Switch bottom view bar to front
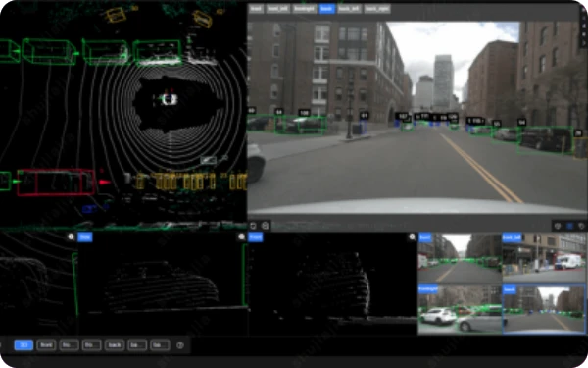This screenshot has width=588, height=368. 46,345
